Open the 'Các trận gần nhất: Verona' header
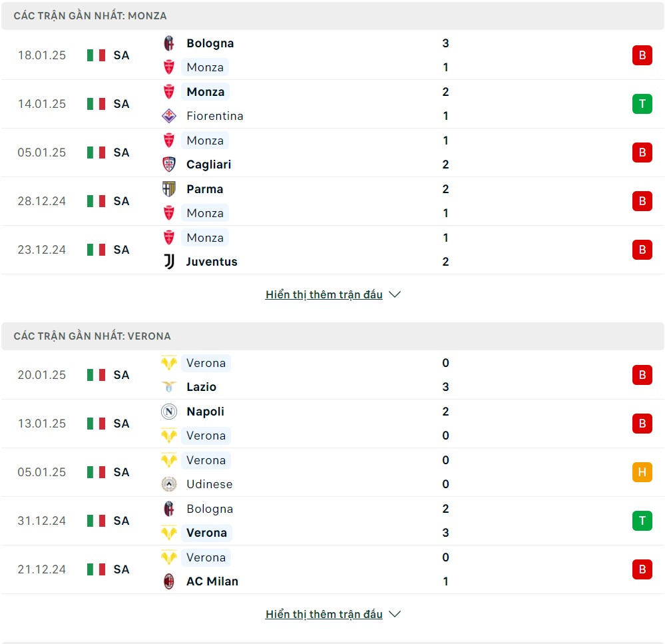 coord(333,336)
